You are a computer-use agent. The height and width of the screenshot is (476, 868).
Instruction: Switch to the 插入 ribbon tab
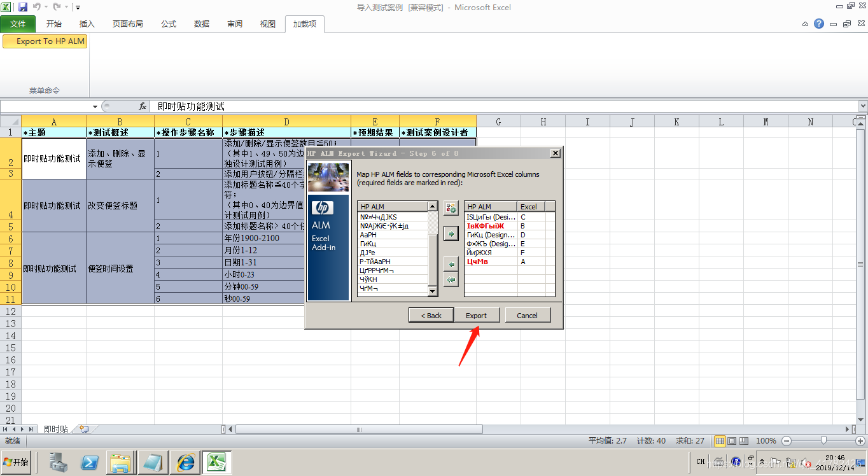point(87,24)
